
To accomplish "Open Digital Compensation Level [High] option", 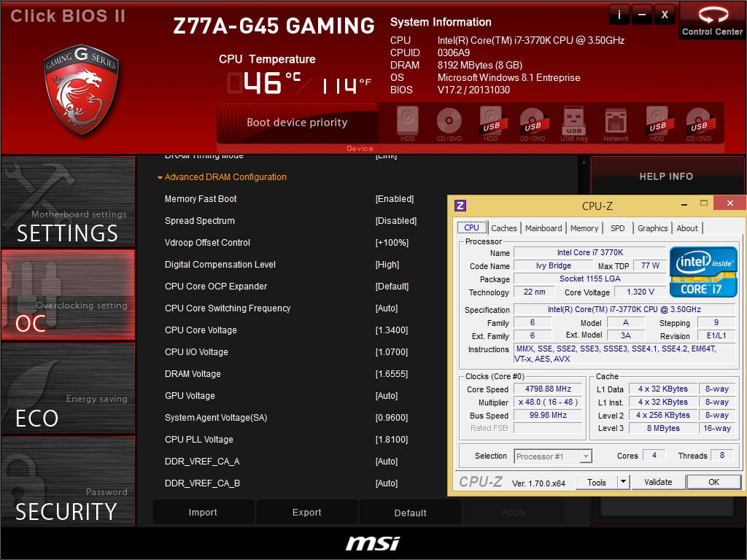I will (x=387, y=265).
